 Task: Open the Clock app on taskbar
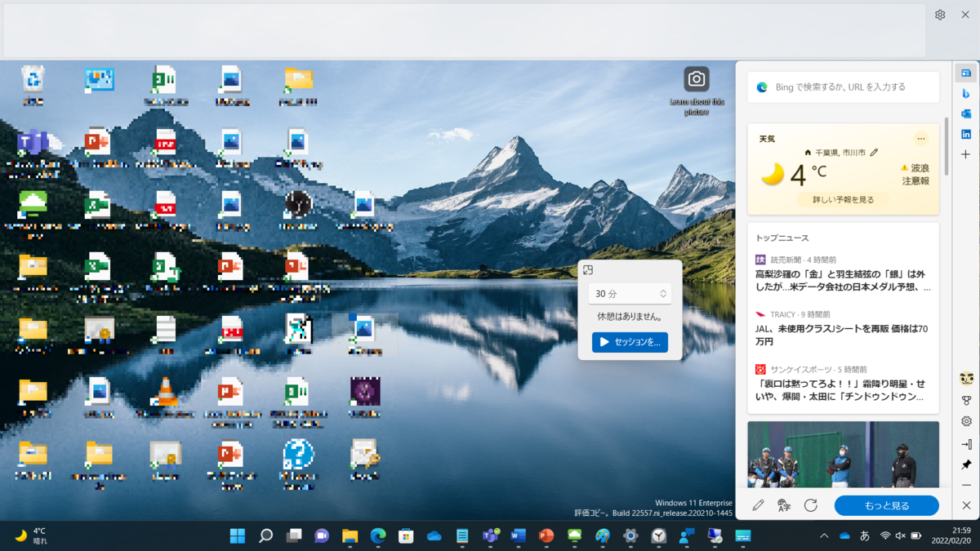pos(659,535)
